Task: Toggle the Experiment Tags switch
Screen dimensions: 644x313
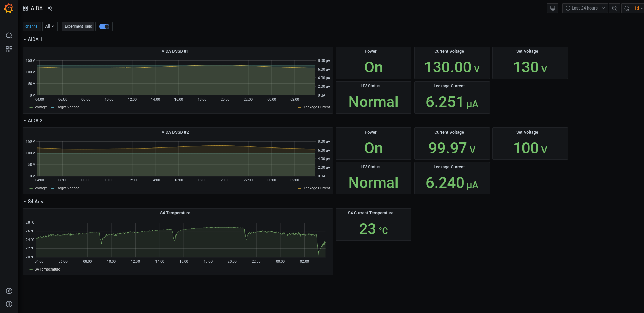Action: [104, 27]
